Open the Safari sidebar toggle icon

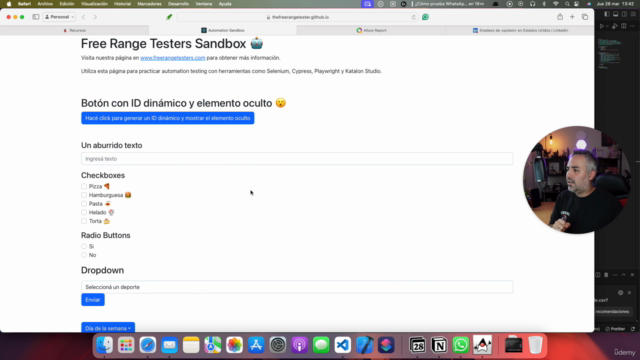[36, 17]
